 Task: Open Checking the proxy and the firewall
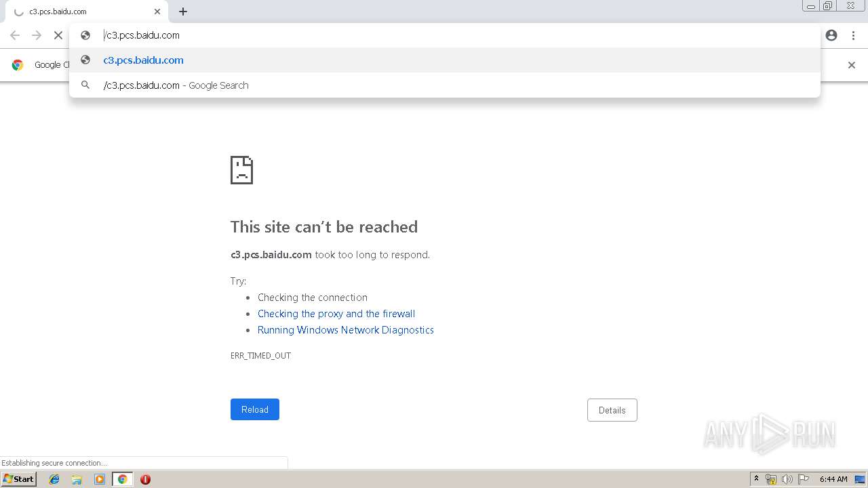point(336,314)
